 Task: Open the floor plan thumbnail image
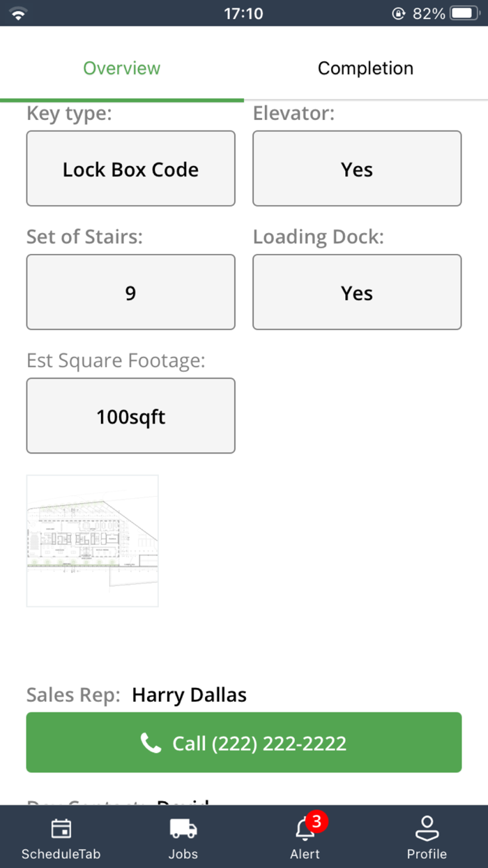93,541
